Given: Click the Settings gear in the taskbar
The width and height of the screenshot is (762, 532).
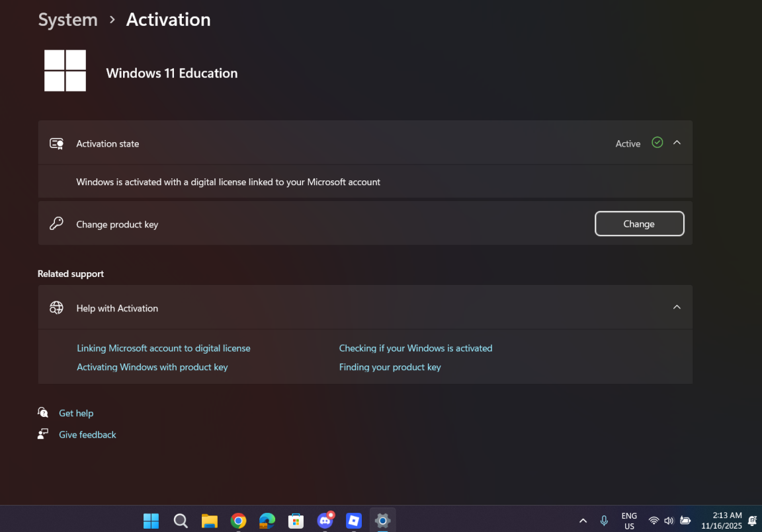Looking at the screenshot, I should (383, 521).
